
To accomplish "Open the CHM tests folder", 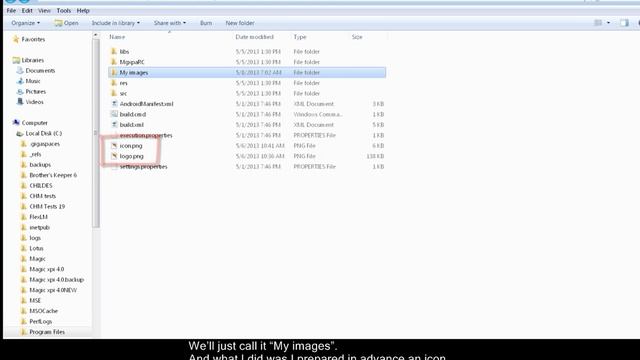I will click(x=42, y=196).
